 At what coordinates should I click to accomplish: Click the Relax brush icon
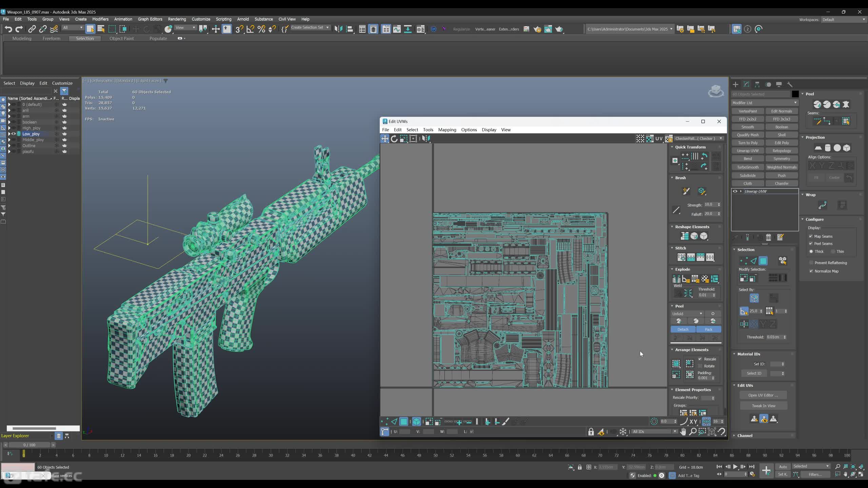click(702, 191)
